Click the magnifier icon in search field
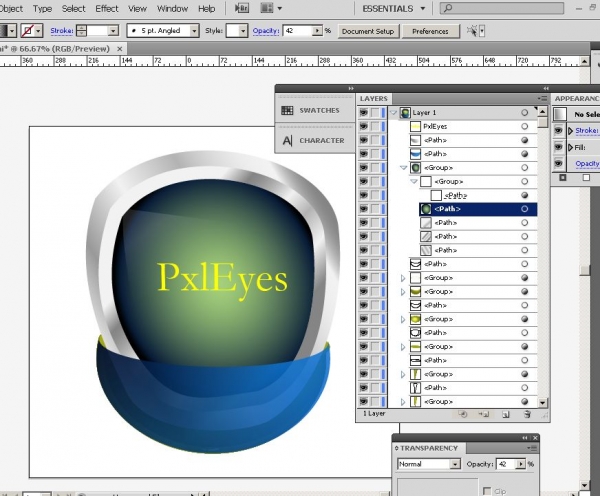This screenshot has height=496, width=600. (x=447, y=8)
